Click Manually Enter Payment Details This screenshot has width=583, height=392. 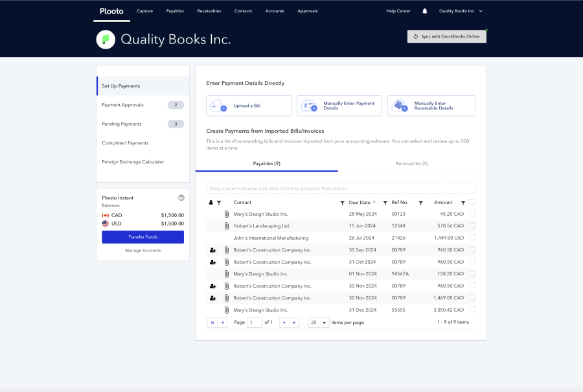tap(339, 106)
